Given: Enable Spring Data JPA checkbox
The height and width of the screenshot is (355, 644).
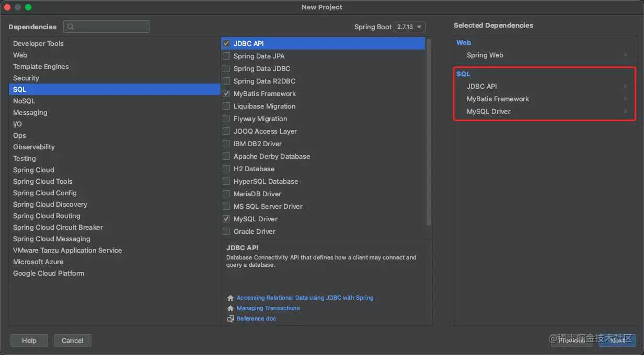Looking at the screenshot, I should tap(226, 56).
